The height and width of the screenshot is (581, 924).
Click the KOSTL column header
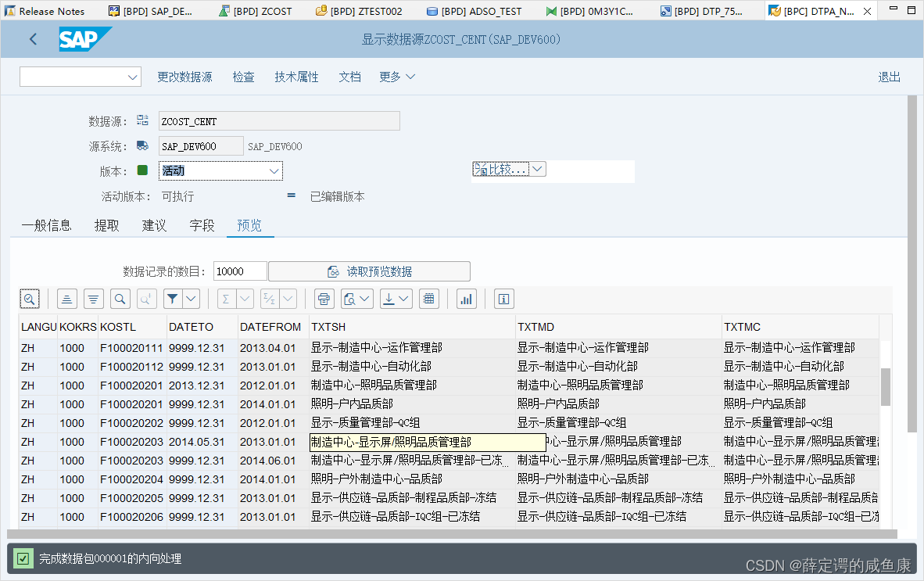pyautogui.click(x=132, y=327)
